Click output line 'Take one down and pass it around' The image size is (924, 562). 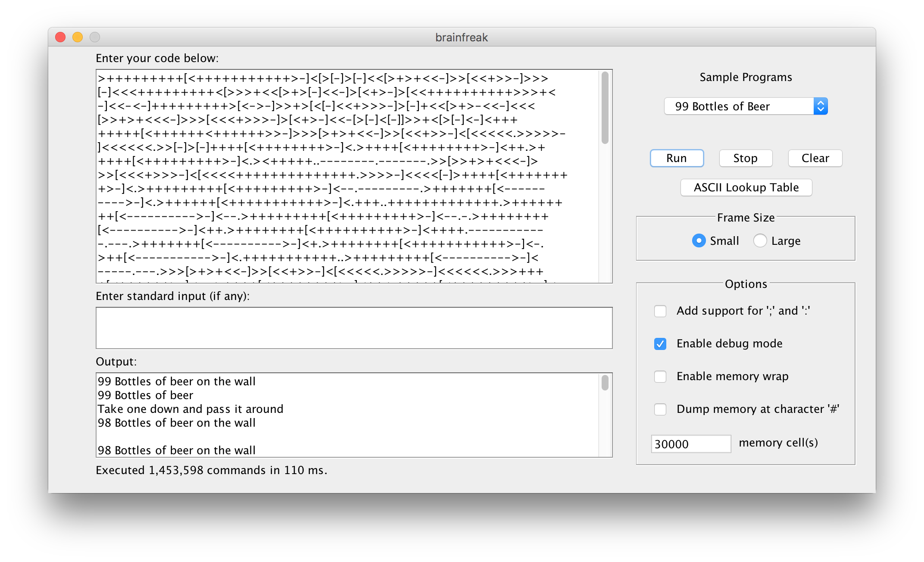[x=190, y=409]
